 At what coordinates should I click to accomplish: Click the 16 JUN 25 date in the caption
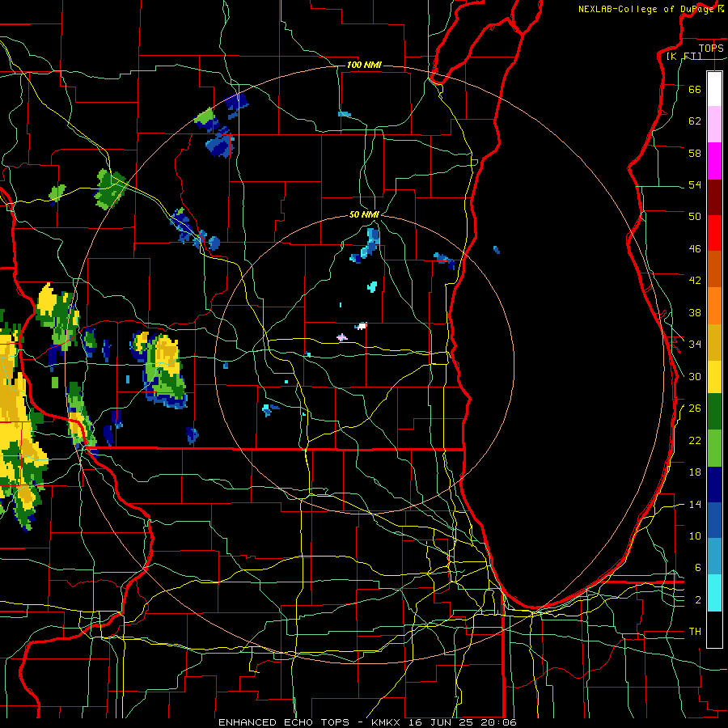coord(441,722)
